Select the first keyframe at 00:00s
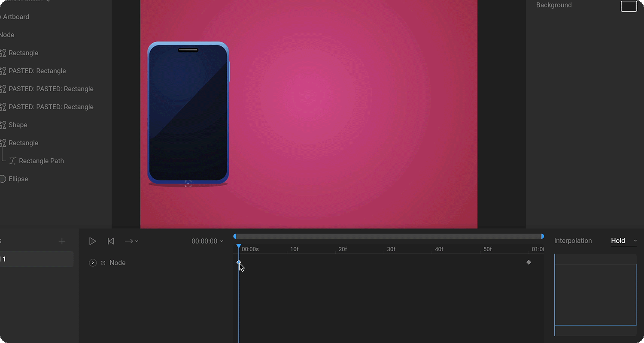 tap(239, 262)
